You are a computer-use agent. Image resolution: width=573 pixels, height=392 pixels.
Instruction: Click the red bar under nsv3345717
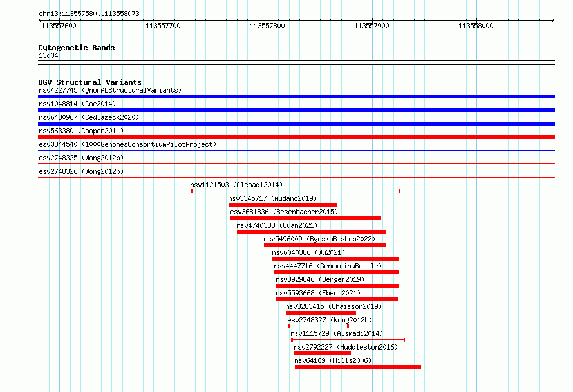(283, 205)
